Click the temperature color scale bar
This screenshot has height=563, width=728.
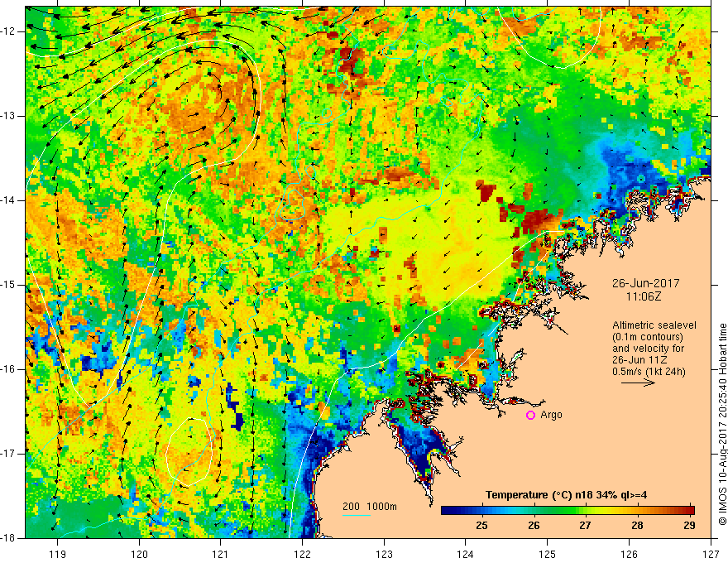(x=568, y=510)
